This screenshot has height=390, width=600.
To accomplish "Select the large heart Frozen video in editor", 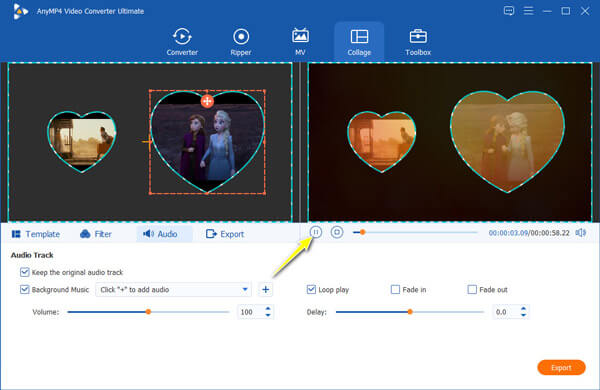I will pyautogui.click(x=207, y=142).
